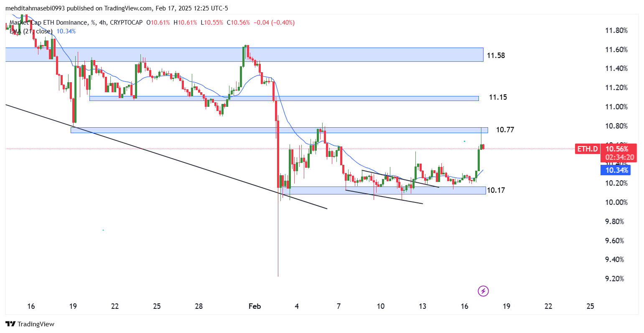Click the 11.58 level label
Viewport: 644px width, 333px height.
tap(496, 55)
